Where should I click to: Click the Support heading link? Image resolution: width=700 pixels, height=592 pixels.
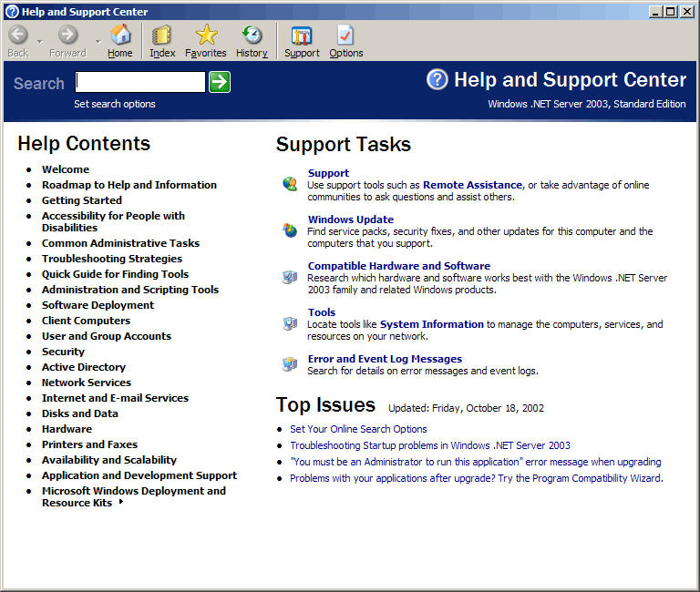pyautogui.click(x=328, y=173)
